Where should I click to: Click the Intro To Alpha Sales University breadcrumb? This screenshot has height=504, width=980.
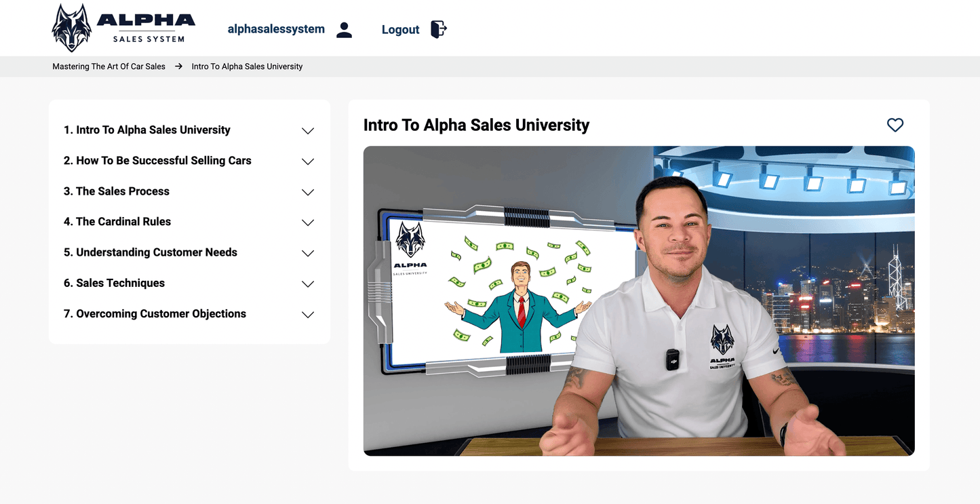tap(248, 66)
